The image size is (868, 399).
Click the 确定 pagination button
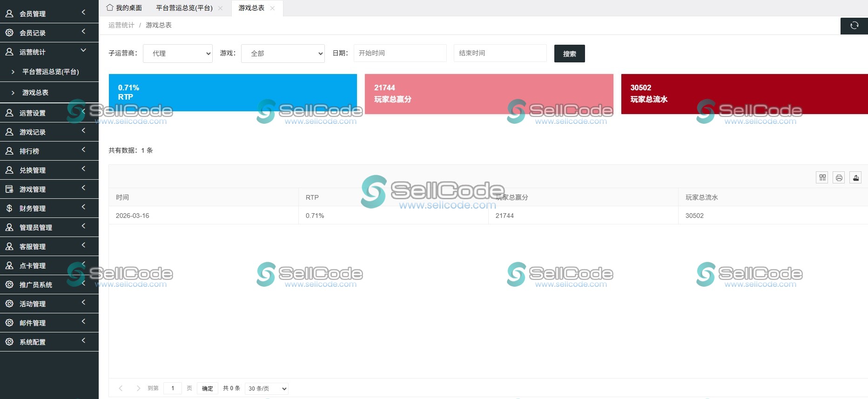pos(208,388)
